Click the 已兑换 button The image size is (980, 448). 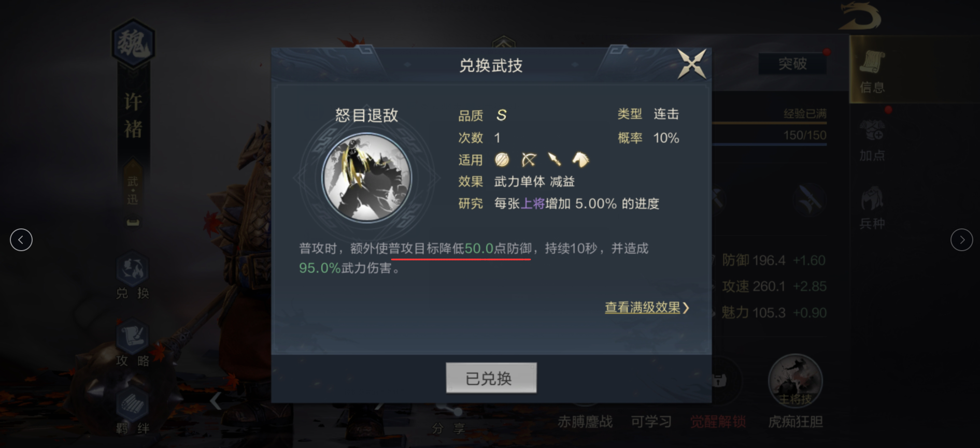click(x=491, y=378)
